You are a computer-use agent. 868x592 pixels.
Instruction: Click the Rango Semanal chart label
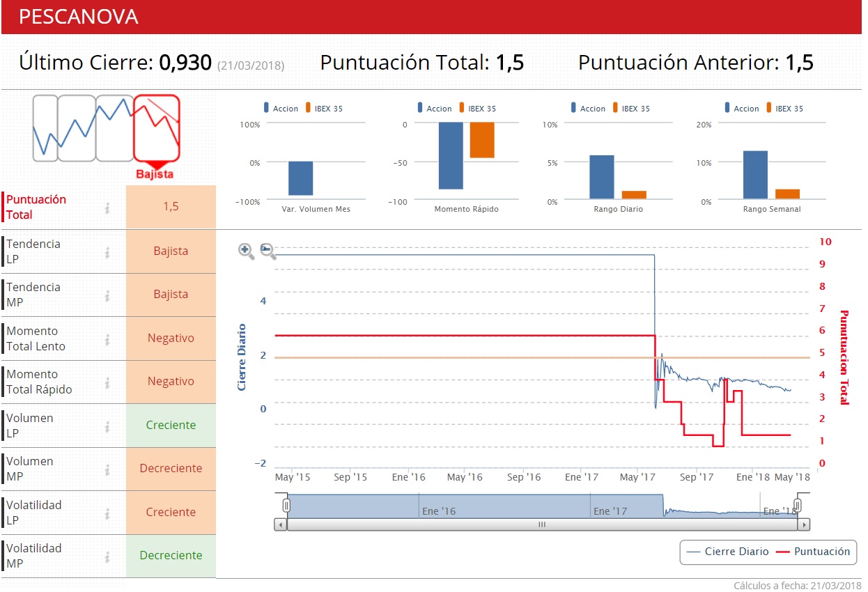click(x=772, y=209)
